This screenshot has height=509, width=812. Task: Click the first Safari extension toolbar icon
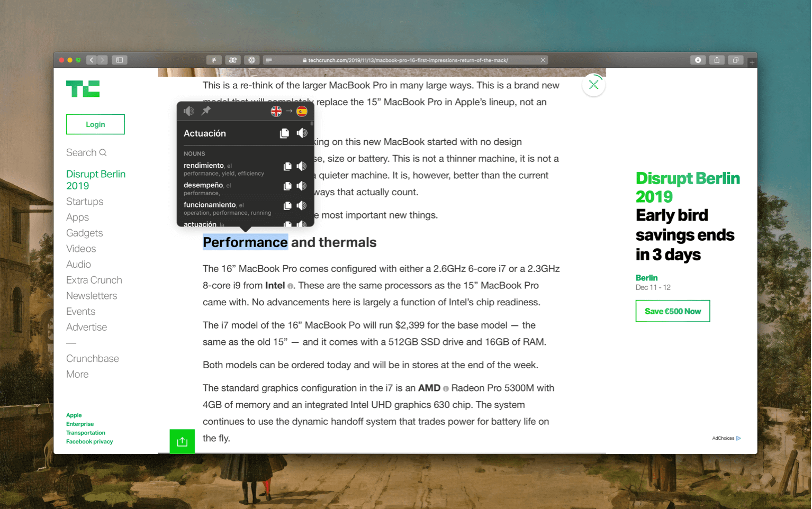(214, 60)
